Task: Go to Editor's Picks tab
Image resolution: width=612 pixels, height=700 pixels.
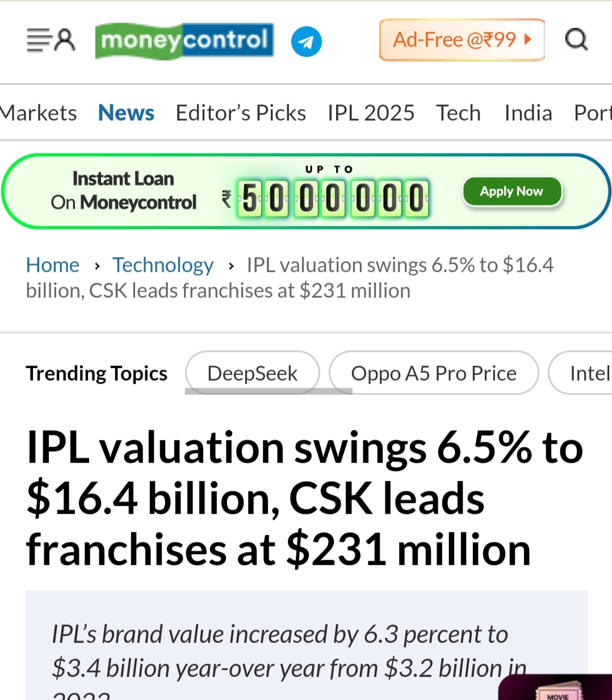Action: pos(241,113)
